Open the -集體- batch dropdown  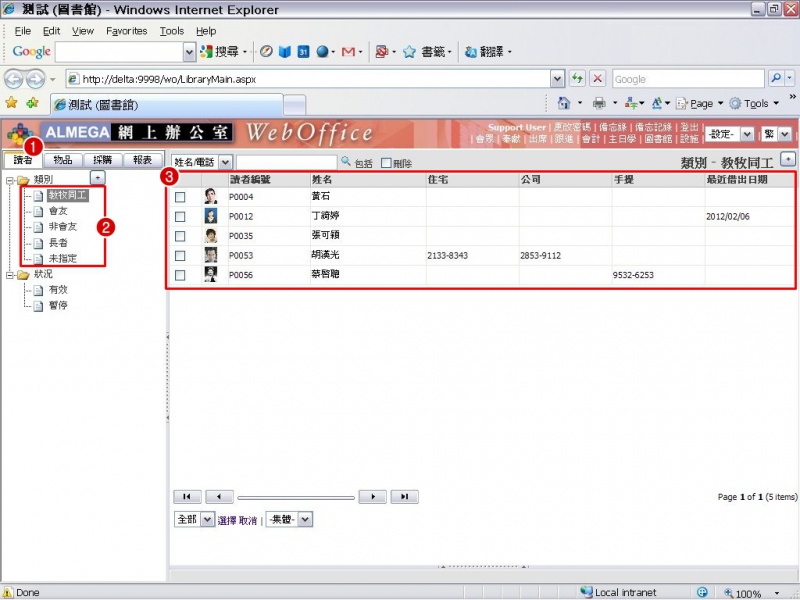click(305, 519)
